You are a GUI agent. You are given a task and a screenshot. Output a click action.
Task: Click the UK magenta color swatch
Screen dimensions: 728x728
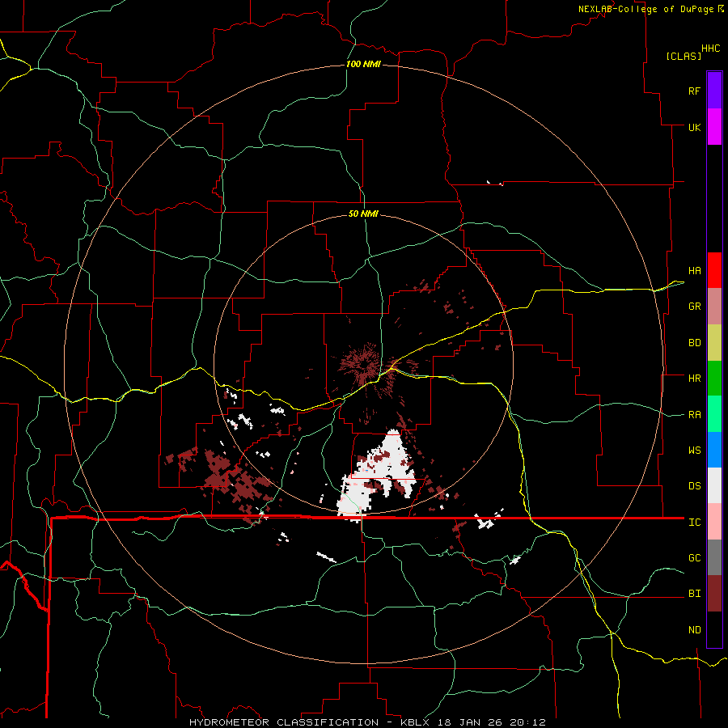(714, 127)
